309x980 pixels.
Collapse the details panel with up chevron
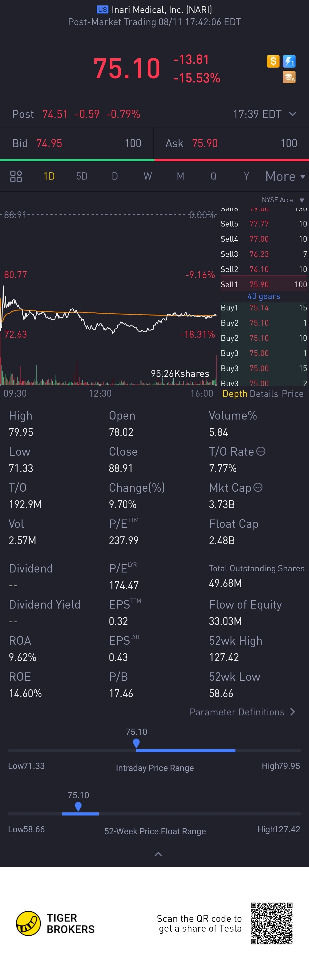pyautogui.click(x=159, y=854)
